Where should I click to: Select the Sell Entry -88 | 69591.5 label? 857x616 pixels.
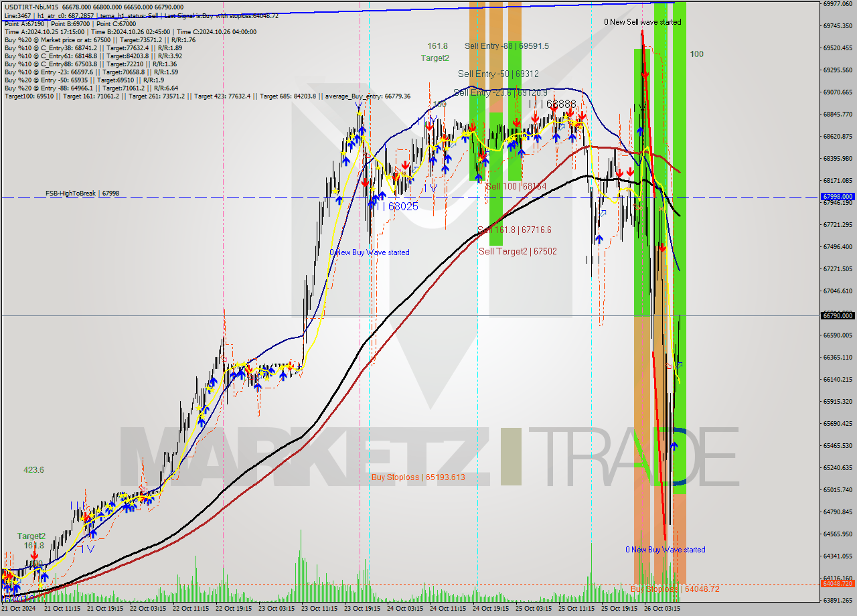tap(507, 46)
